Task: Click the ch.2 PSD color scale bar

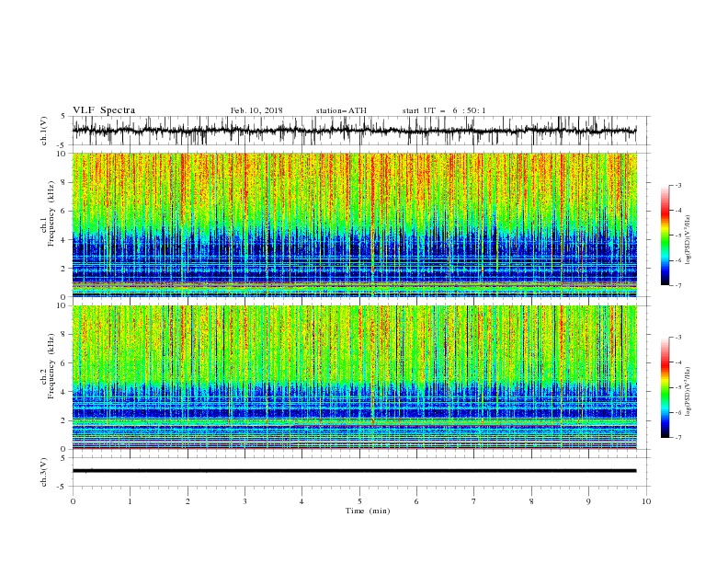Action: 665,387
